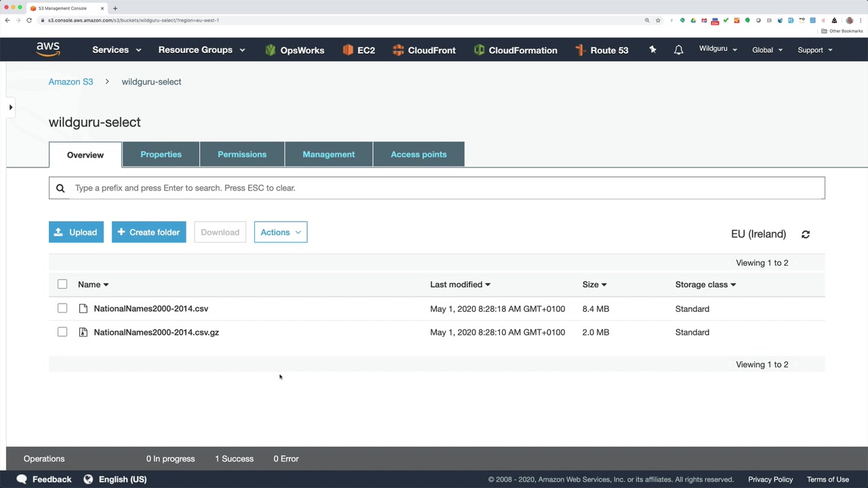Refresh the bucket object list
This screenshot has width=868, height=488.
pos(806,235)
